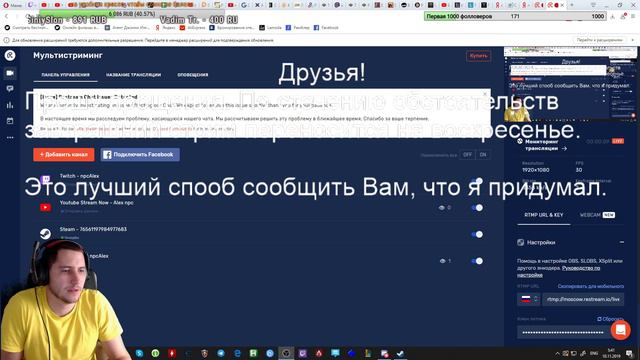
Task: Click browser back arrow
Action: [6, 16]
